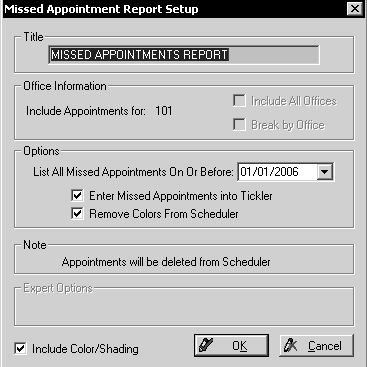Click the dialog title bar text
Image resolution: width=367 pixels, height=367 pixels.
[x=101, y=9]
